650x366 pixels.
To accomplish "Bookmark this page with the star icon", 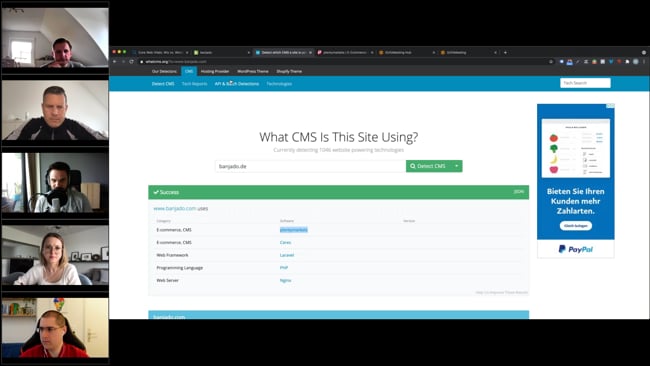I will (x=551, y=62).
